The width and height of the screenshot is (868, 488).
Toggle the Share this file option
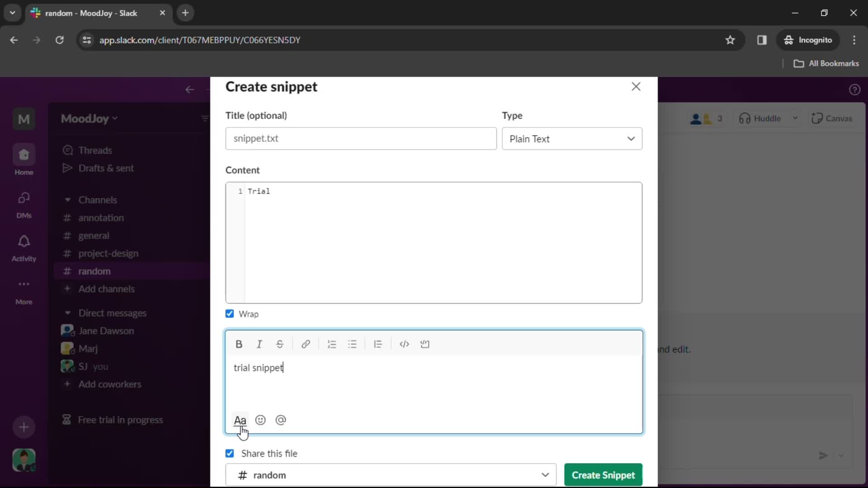coord(230,454)
